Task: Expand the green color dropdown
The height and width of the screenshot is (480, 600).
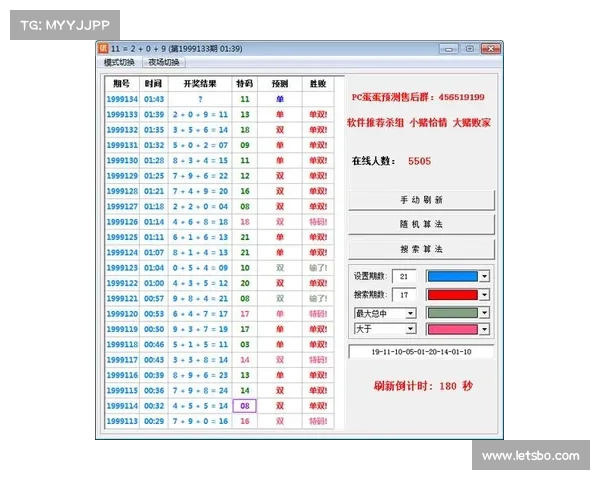Action: 484,313
